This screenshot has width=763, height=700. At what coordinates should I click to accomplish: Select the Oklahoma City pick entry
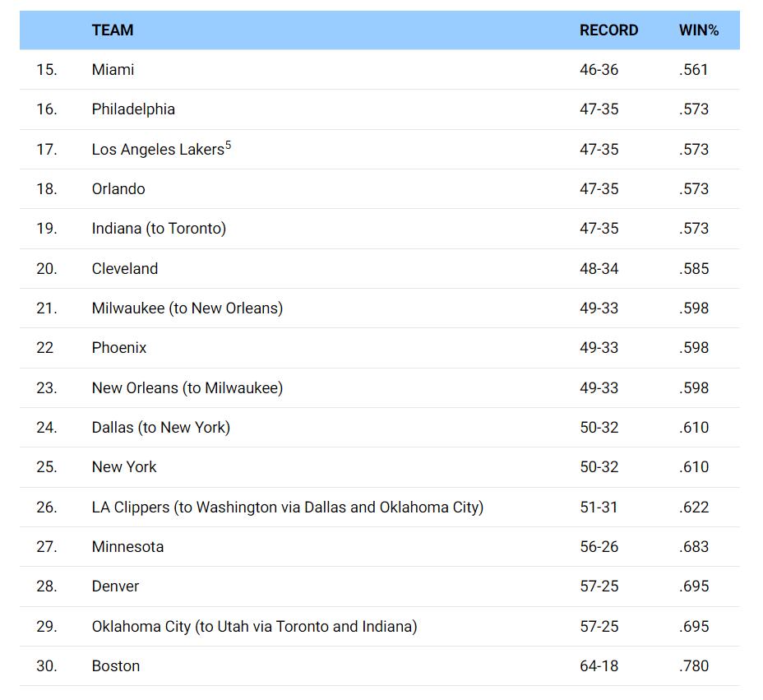click(254, 627)
